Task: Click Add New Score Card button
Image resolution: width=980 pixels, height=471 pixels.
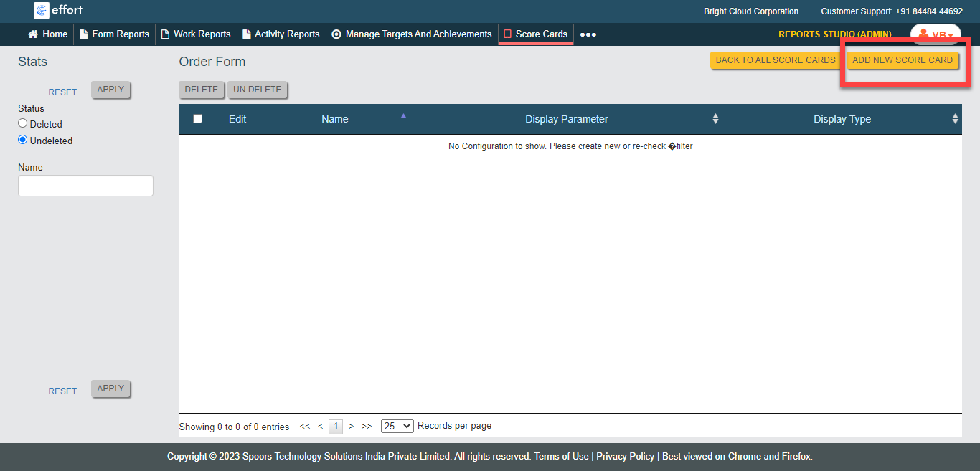Action: (902, 60)
